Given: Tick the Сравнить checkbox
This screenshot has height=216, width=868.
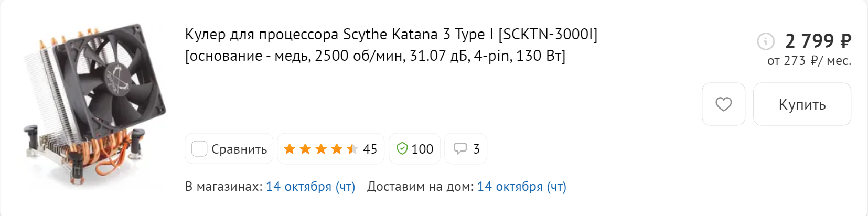Looking at the screenshot, I should point(199,149).
